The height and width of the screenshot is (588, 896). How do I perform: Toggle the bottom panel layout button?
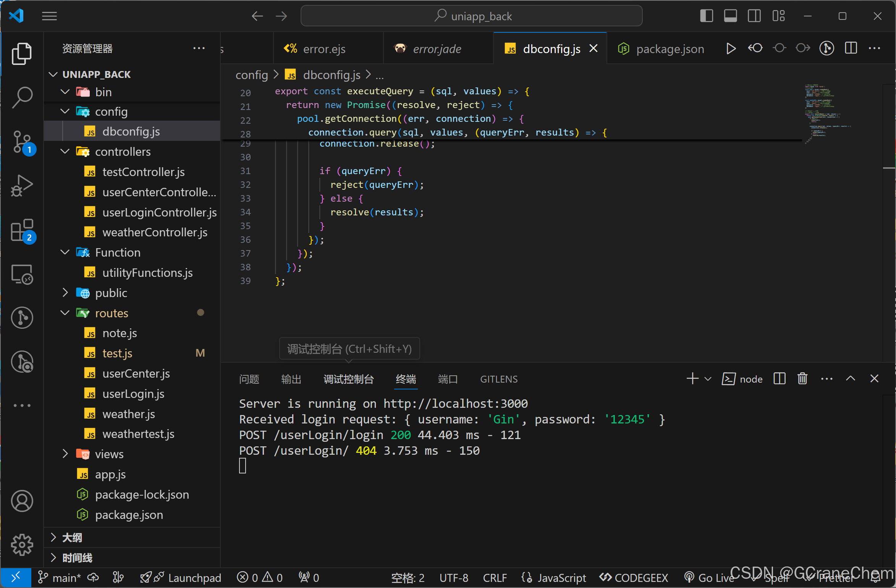pos(730,16)
